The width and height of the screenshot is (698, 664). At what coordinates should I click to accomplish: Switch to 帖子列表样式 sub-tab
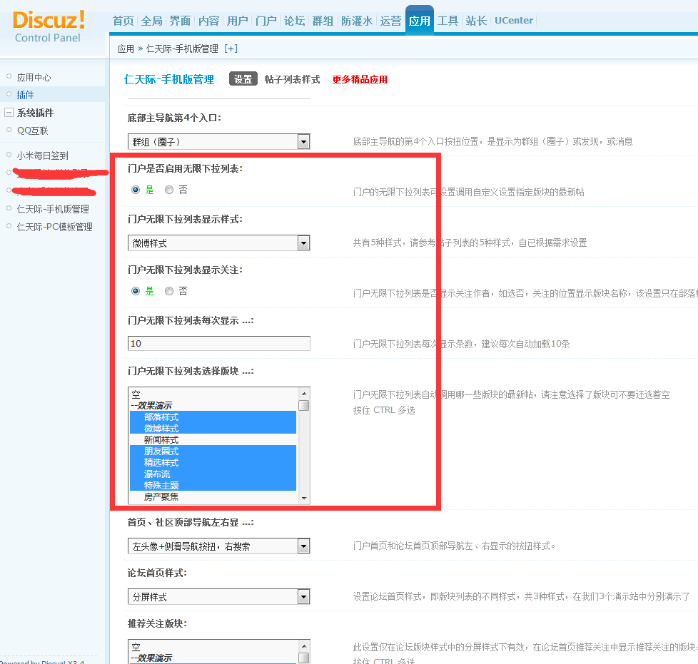click(x=292, y=79)
